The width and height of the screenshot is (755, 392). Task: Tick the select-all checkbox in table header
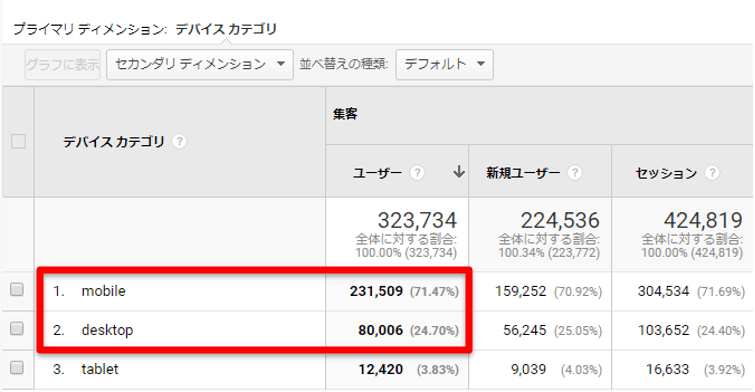tap(18, 142)
